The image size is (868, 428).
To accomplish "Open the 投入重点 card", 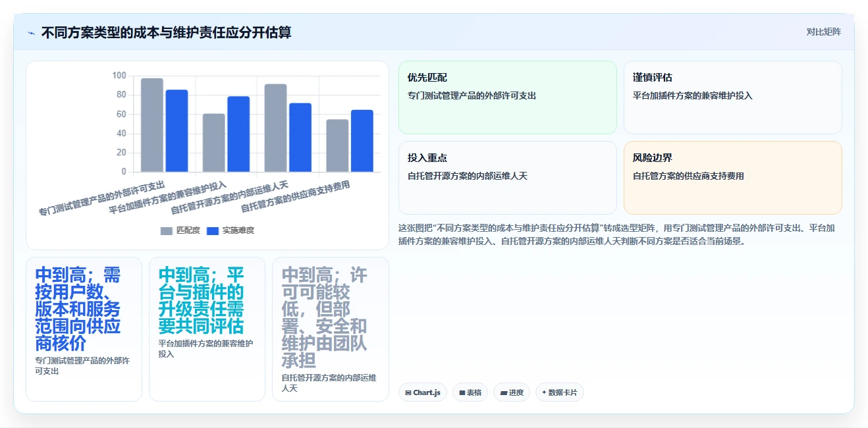I will pyautogui.click(x=508, y=178).
